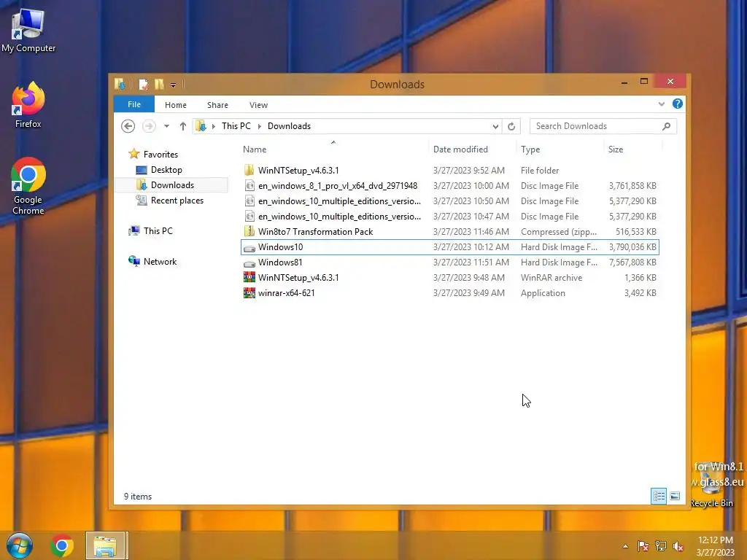Click the 3,790,036 KB size value
The image size is (747, 560).
(632, 247)
